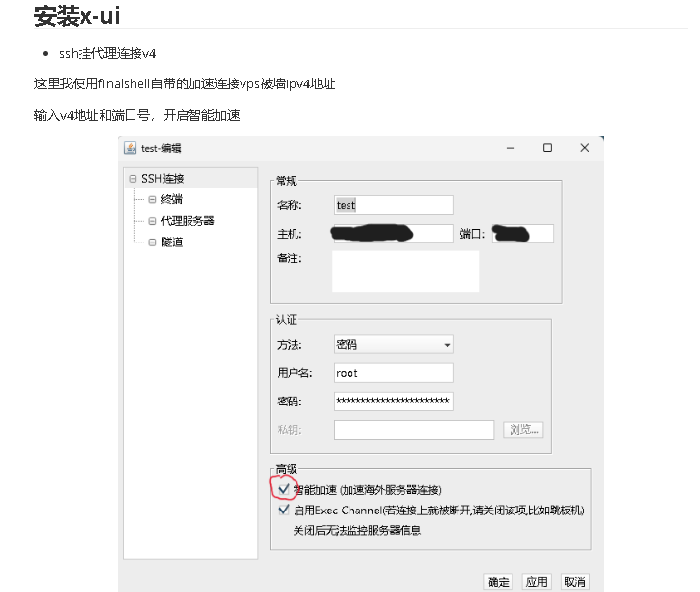700x592 pixels.
Task: Toggle the 智能加速 checkbox
Action: [284, 489]
